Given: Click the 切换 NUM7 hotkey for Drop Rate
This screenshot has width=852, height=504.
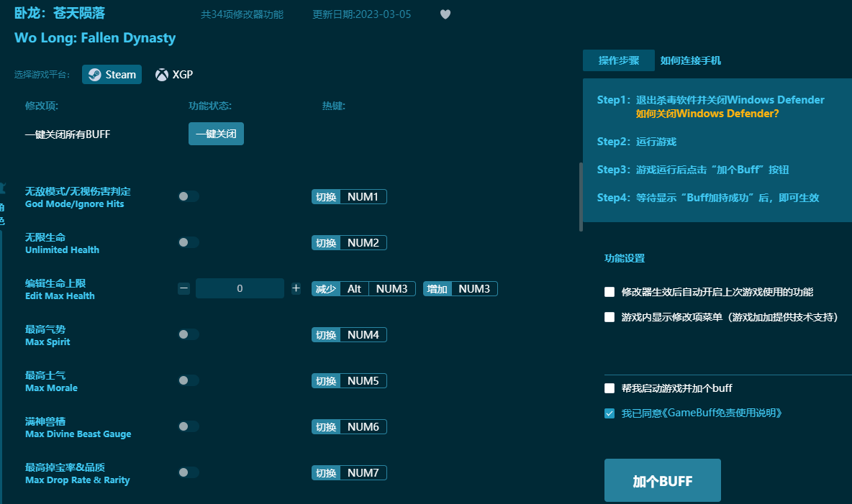Looking at the screenshot, I should click(349, 473).
